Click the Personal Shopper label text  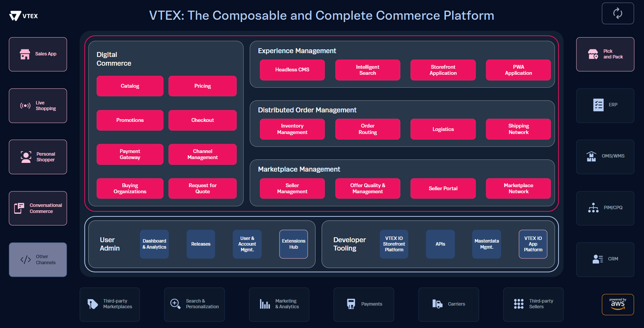pos(46,157)
